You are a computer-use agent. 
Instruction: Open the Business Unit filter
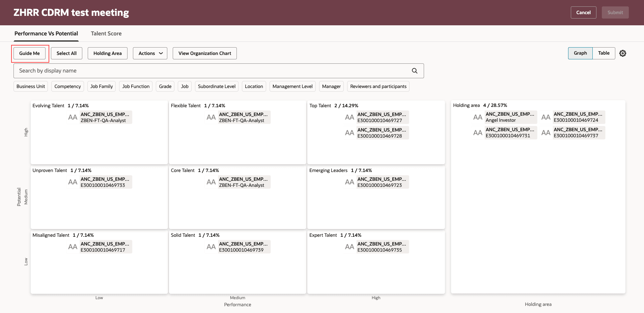[31, 86]
